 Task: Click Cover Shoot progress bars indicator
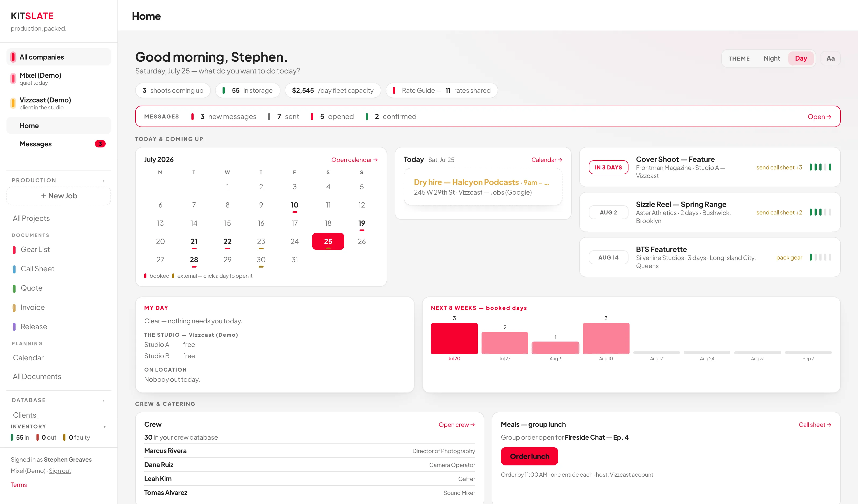[x=820, y=167]
